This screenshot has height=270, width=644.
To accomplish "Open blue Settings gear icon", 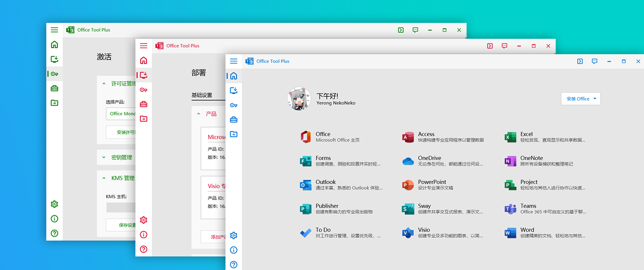I will point(234,235).
